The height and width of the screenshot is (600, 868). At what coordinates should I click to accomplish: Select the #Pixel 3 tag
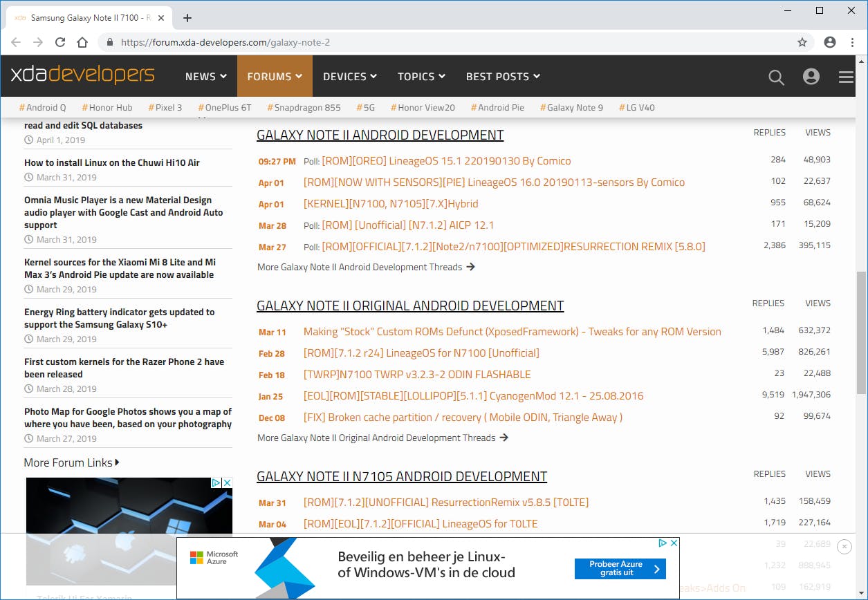point(165,107)
